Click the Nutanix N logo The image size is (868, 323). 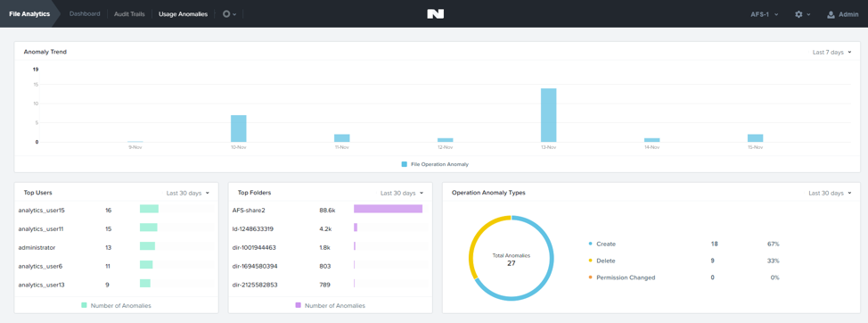[435, 14]
